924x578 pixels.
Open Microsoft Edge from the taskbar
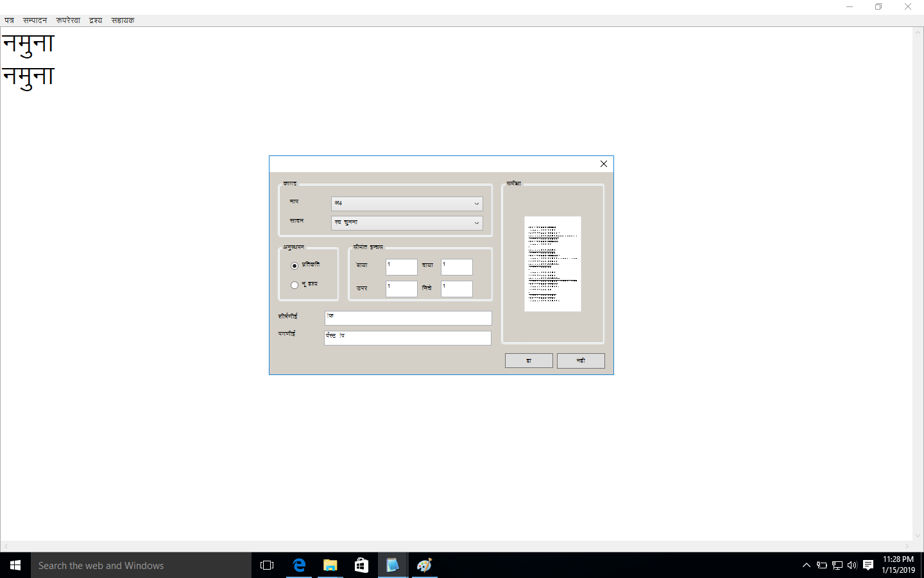[x=299, y=565]
